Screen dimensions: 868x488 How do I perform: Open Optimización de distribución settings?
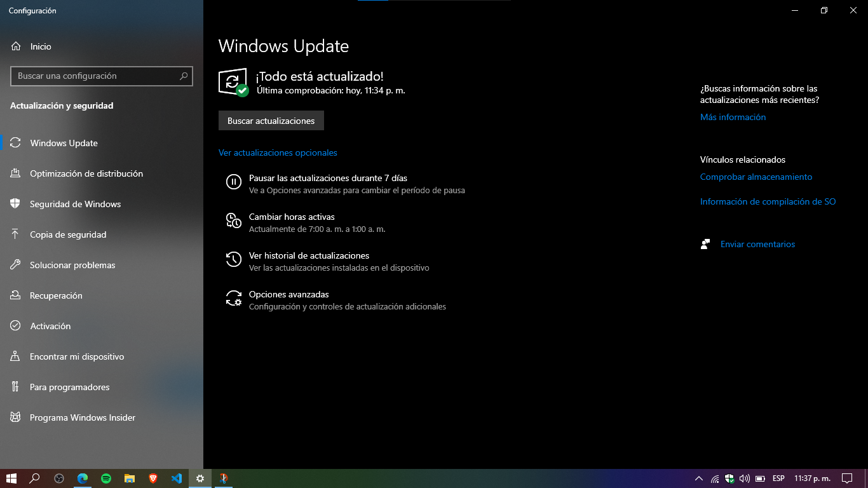pyautogui.click(x=102, y=173)
